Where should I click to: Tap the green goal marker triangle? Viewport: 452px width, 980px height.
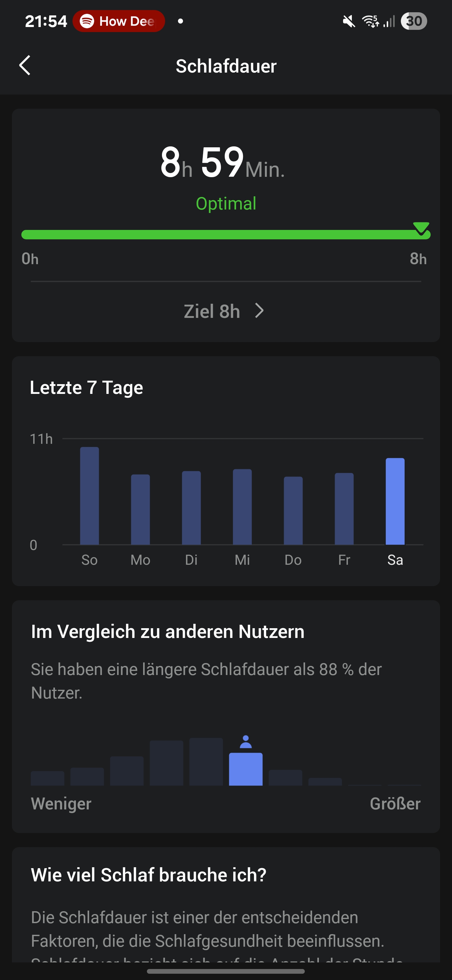421,228
